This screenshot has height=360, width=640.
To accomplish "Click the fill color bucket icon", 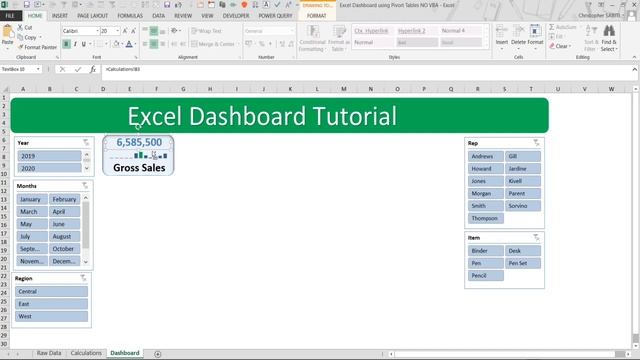I will (x=116, y=44).
